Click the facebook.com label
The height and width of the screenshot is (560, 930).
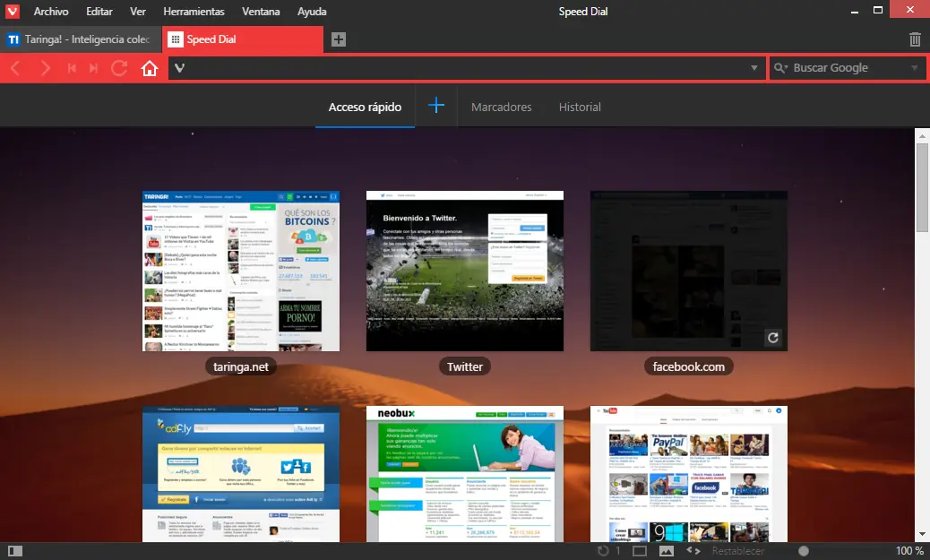[x=689, y=366]
